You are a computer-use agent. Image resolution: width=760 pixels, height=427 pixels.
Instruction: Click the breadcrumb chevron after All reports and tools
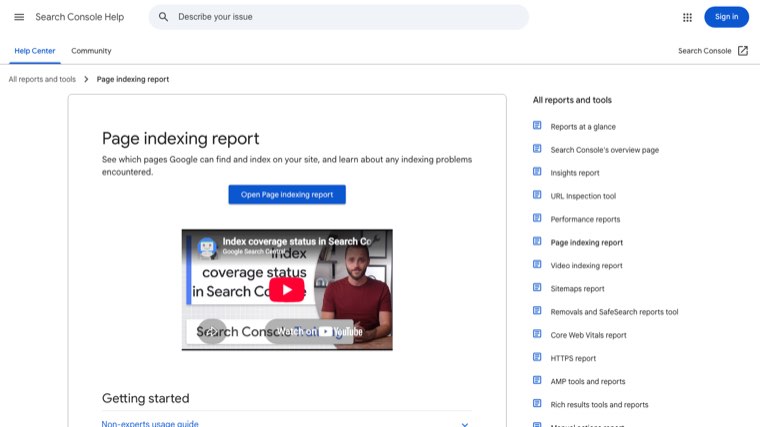pos(86,79)
